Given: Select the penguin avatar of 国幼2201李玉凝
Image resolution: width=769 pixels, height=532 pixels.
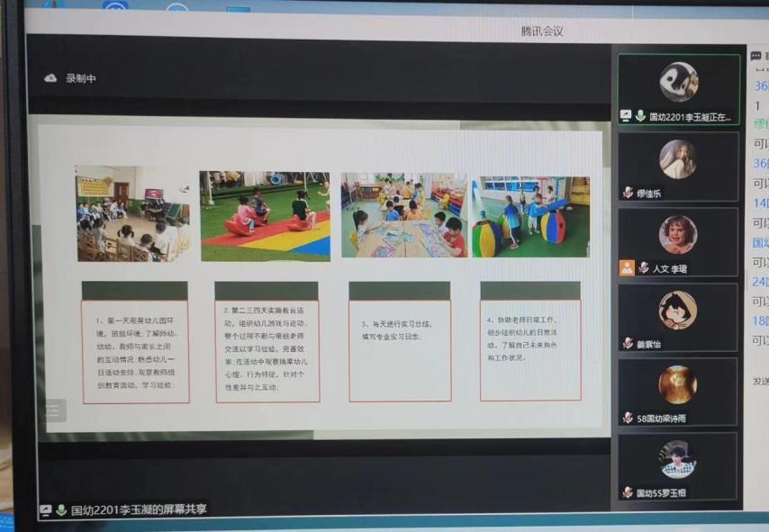Looking at the screenshot, I should [678, 82].
